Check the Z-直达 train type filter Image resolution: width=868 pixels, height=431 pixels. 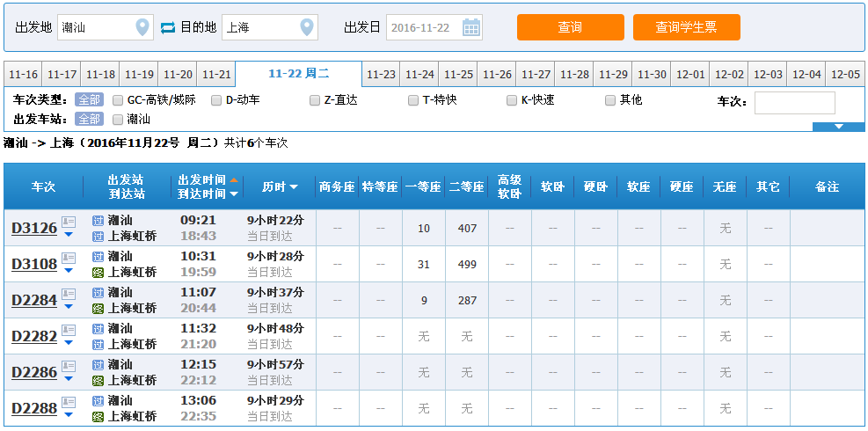pos(315,100)
